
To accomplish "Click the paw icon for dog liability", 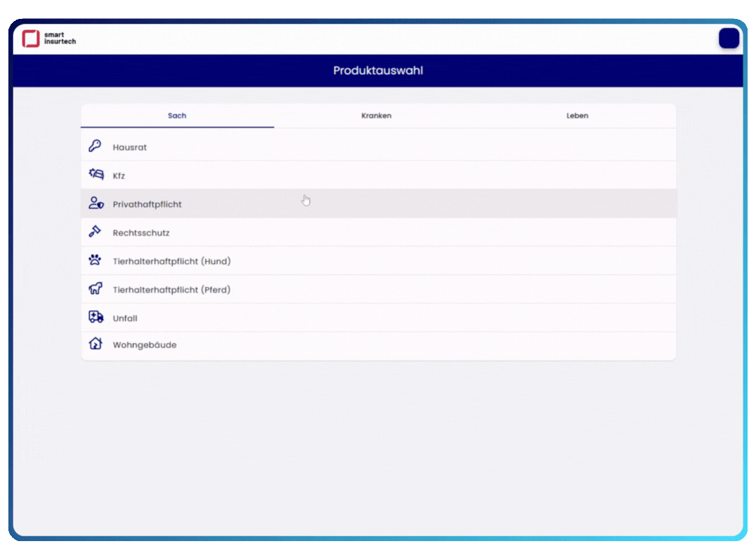I will click(95, 260).
